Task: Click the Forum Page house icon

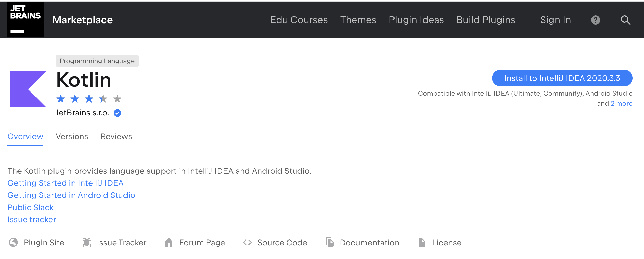Action: (x=169, y=242)
